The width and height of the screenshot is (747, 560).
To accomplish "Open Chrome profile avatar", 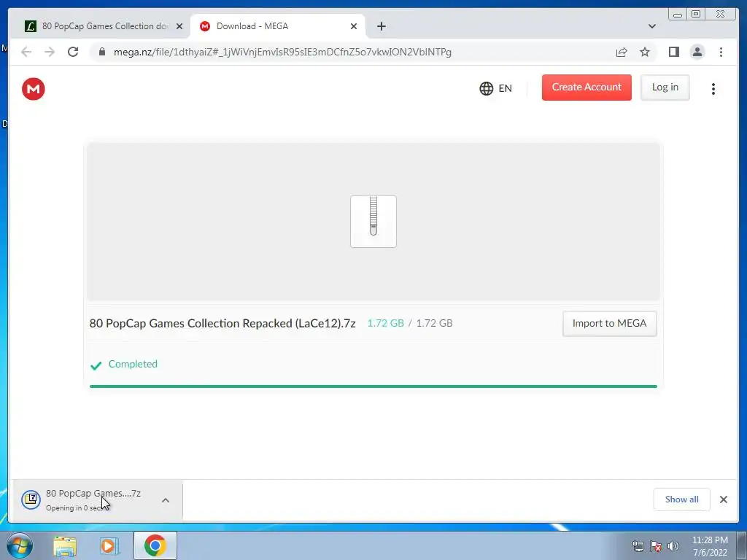I will 697,52.
